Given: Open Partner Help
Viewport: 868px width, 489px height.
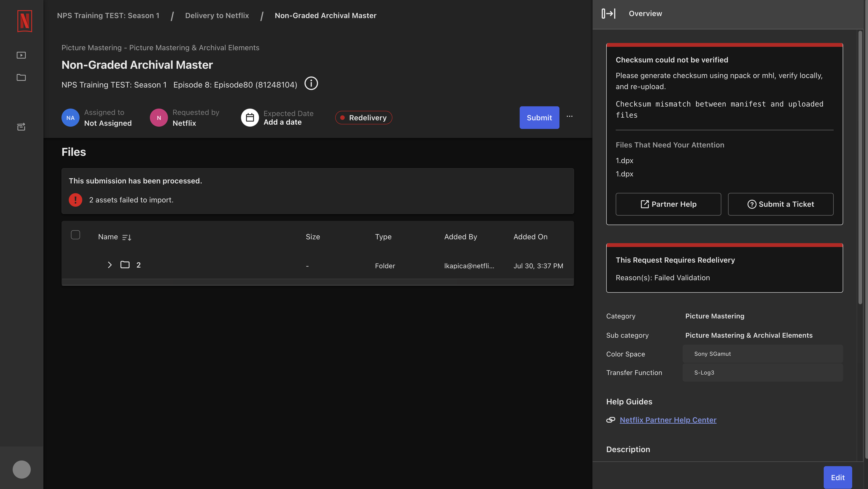Looking at the screenshot, I should coord(669,204).
